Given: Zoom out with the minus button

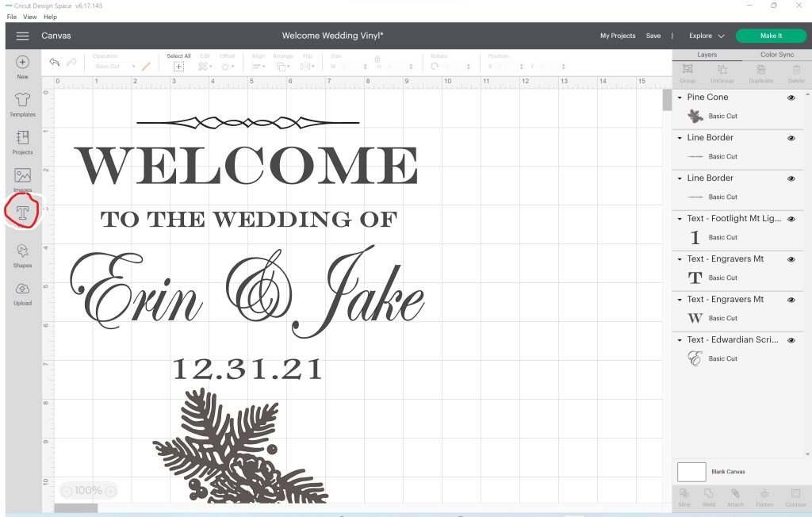Looking at the screenshot, I should click(x=67, y=491).
